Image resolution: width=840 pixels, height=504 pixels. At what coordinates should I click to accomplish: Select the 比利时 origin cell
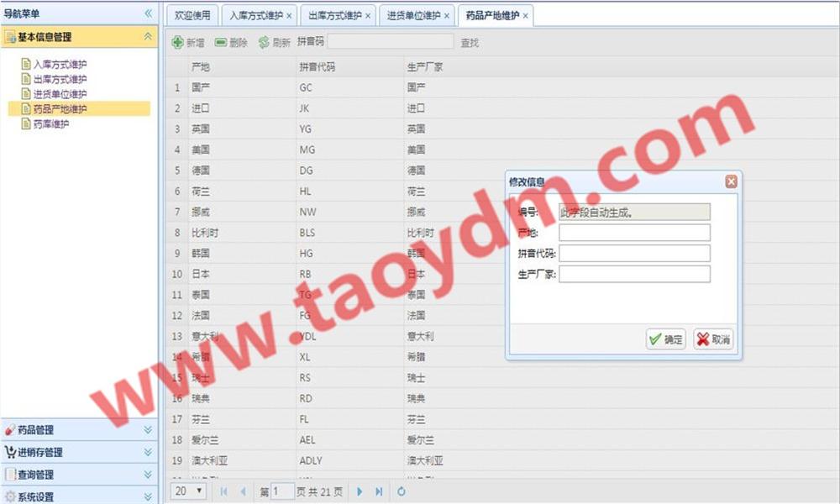[x=242, y=233]
